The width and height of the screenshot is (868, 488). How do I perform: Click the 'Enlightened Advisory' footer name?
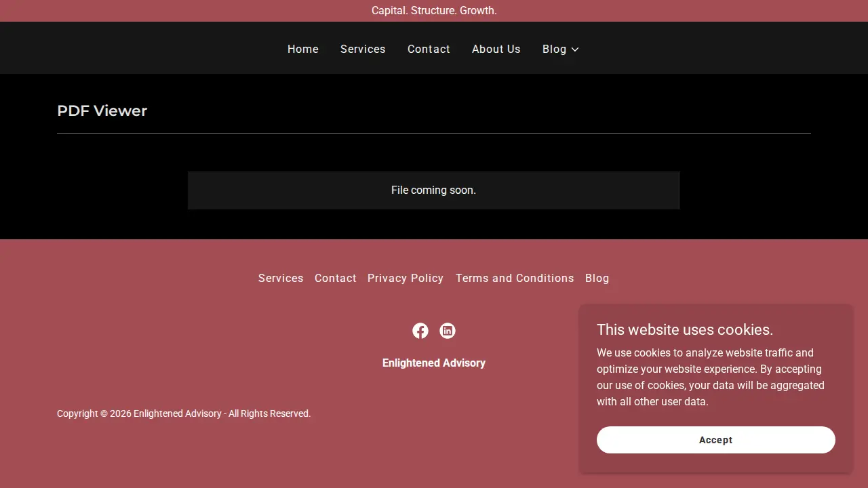(434, 363)
